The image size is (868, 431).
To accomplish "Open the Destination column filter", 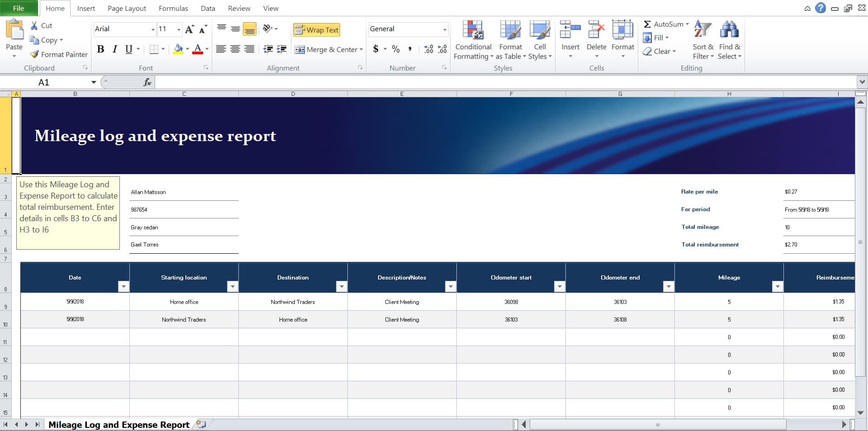I will pos(342,286).
